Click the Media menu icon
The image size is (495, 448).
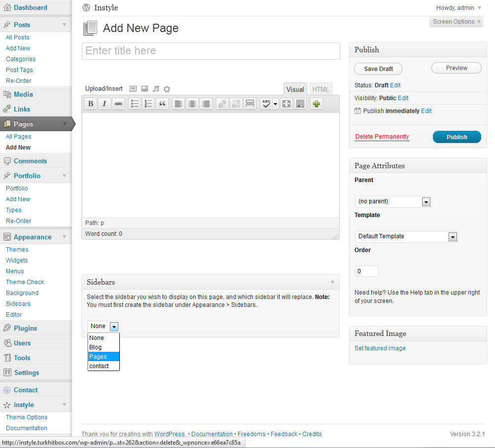pyautogui.click(x=7, y=94)
